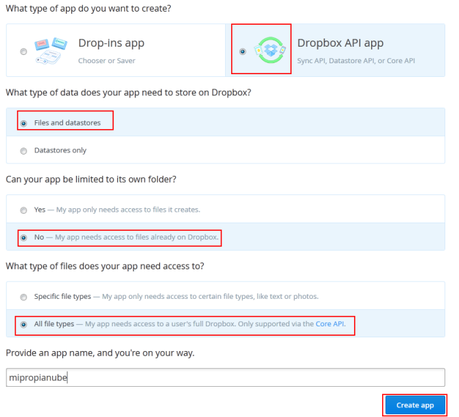Select the Dropbox API app radio button
The image size is (459, 417).
242,51
